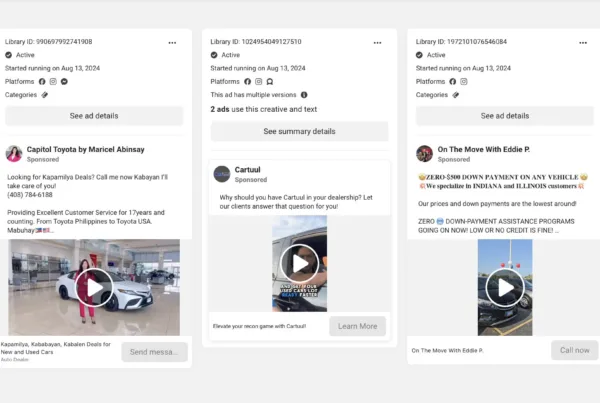Play the Capitol Toyota showroom video
Screen dimensions: 600x403
[x=94, y=288]
